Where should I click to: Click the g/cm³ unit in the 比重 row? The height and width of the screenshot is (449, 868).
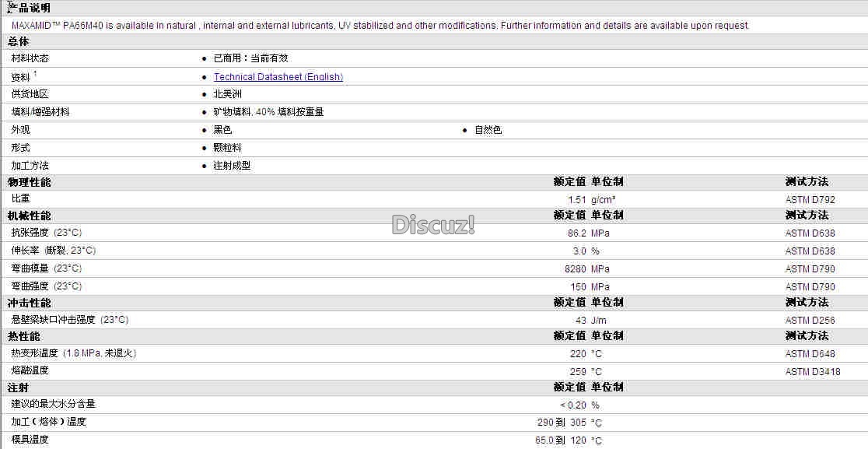603,200
